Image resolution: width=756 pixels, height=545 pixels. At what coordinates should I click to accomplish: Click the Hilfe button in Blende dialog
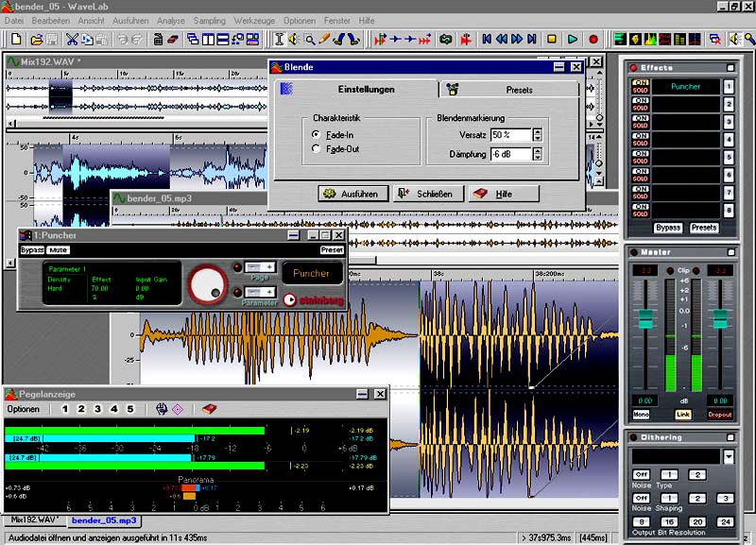coord(504,194)
